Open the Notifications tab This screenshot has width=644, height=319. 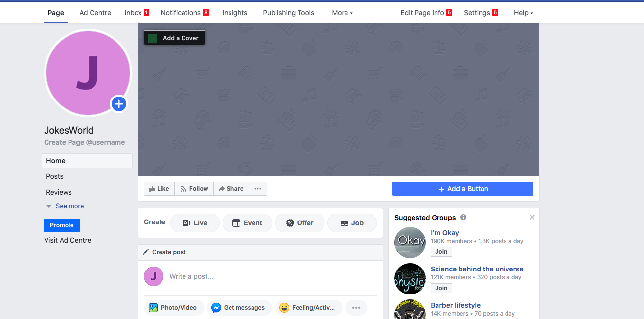181,13
